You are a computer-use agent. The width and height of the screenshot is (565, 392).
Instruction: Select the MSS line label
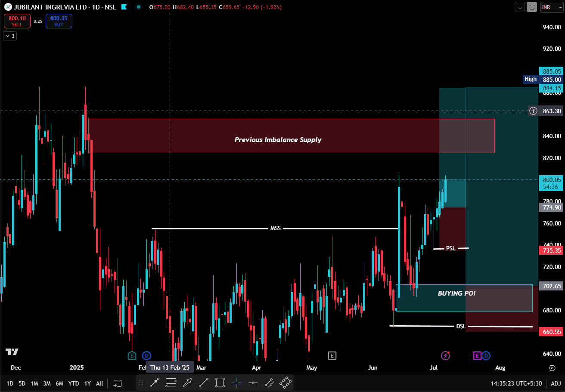(276, 228)
